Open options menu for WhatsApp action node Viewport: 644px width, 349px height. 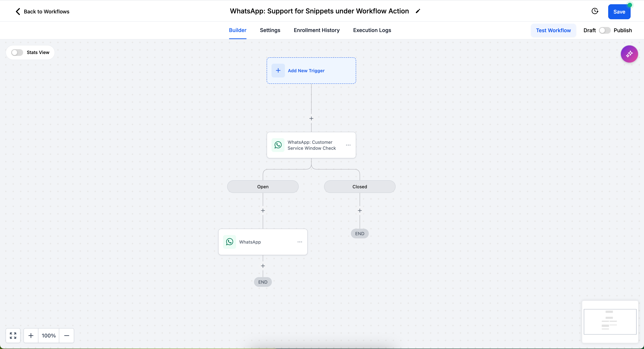300,242
